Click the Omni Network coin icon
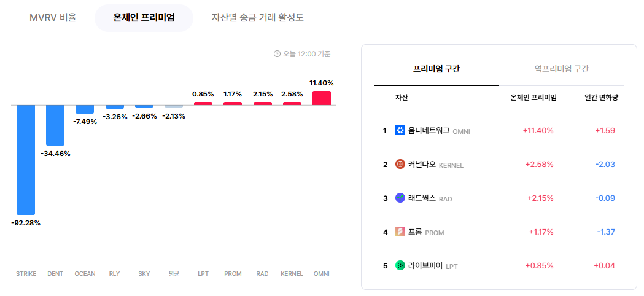This screenshot has height=296, width=644. point(400,131)
